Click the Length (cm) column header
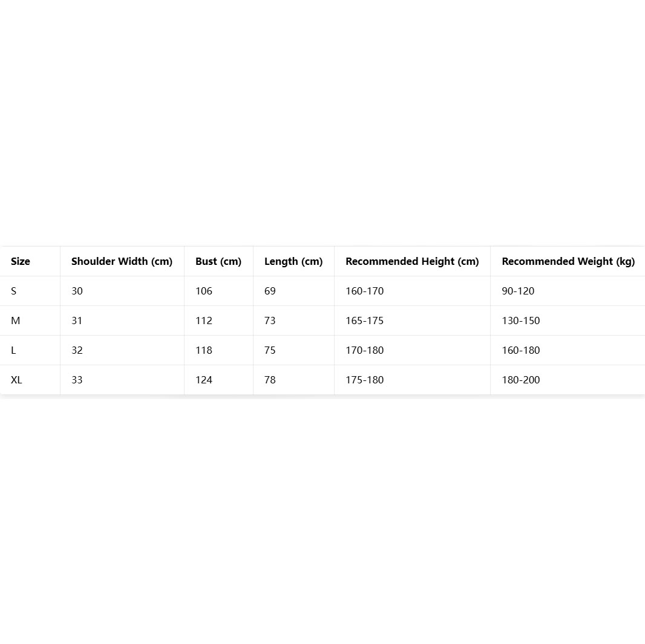 pos(293,261)
